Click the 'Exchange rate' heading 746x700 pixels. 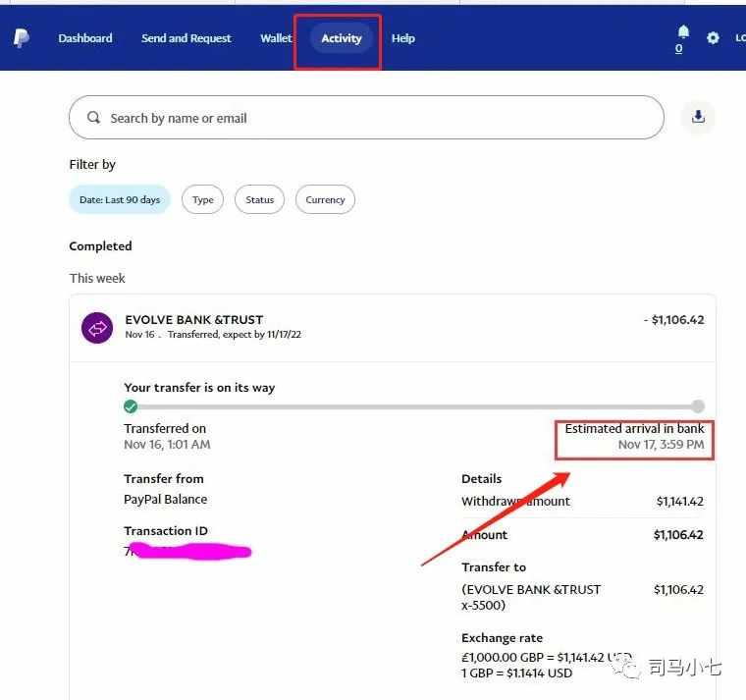pyautogui.click(x=502, y=638)
